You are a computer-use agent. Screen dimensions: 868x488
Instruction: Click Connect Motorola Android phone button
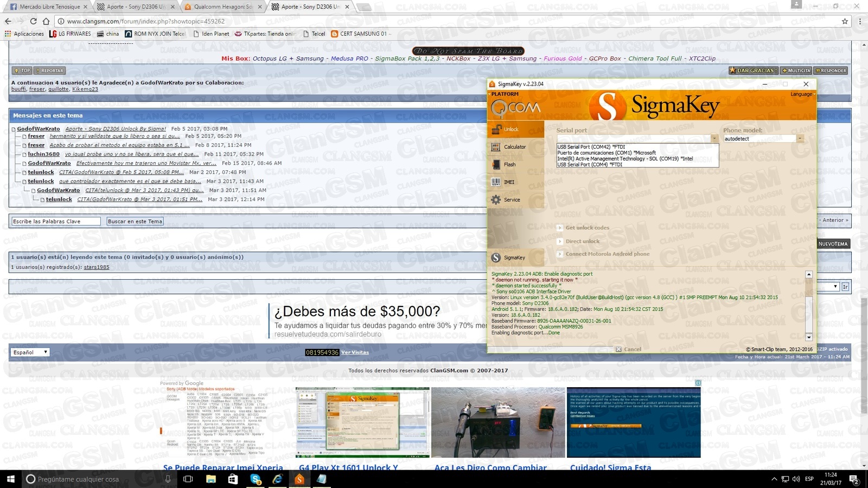(x=603, y=254)
